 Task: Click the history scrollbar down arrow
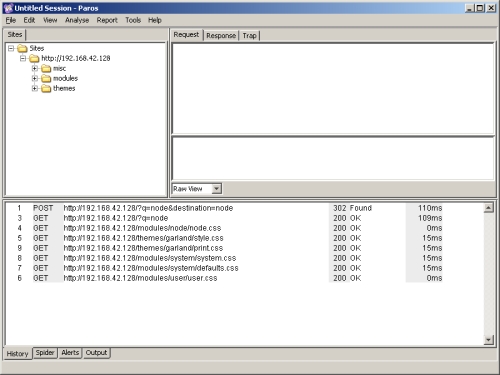(488, 340)
